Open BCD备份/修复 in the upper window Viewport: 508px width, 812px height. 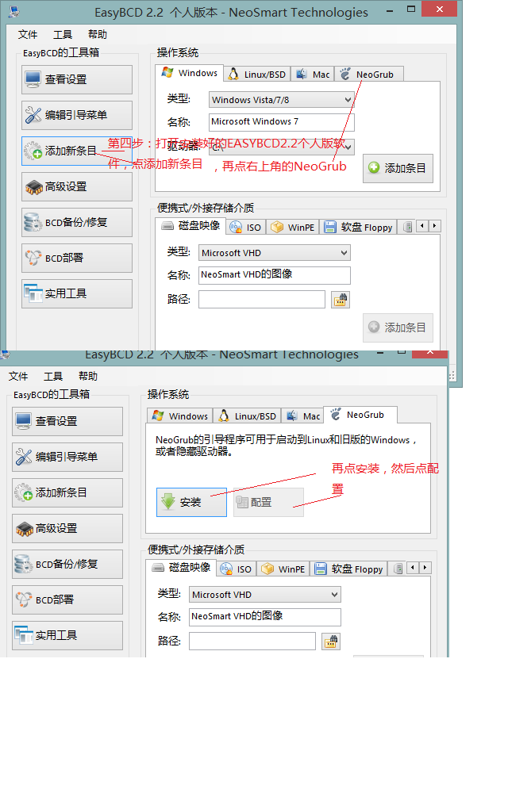[x=77, y=222]
